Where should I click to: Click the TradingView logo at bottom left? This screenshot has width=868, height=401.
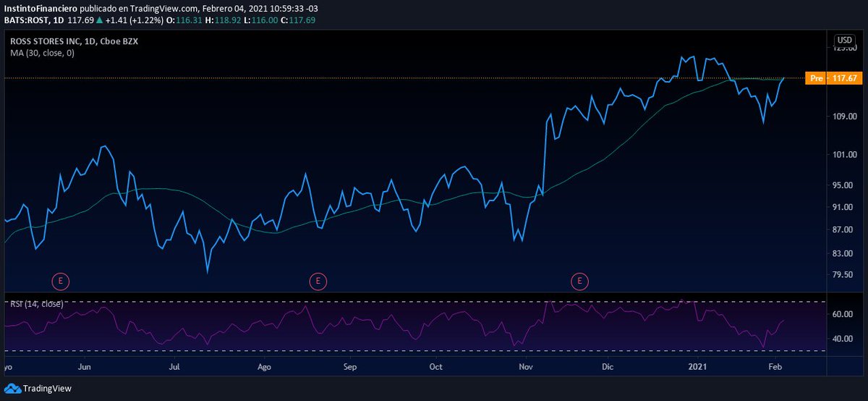[38, 389]
